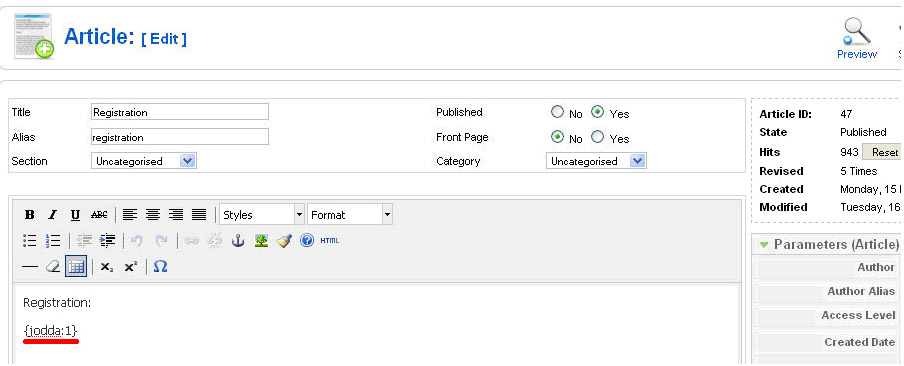Apply superscript formatting
Viewport: 904px width, 366px height.
[x=131, y=267]
